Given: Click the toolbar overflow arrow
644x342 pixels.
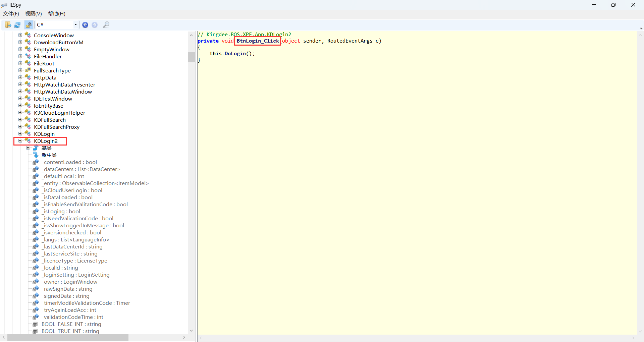Looking at the screenshot, I should [641, 28].
